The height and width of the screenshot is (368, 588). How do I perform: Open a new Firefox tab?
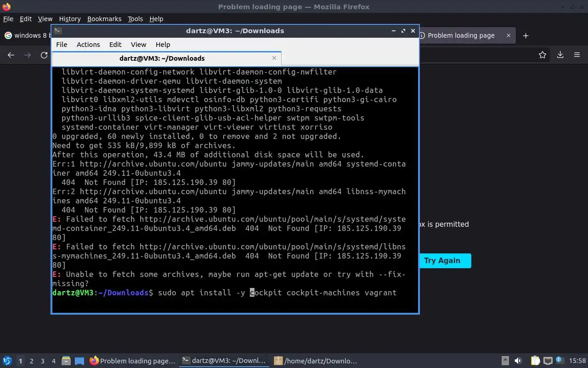[x=526, y=35]
